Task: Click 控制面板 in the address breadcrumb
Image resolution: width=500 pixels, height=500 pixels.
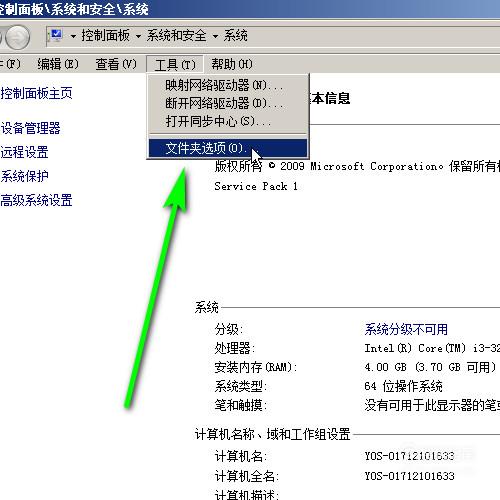Action: tap(105, 35)
